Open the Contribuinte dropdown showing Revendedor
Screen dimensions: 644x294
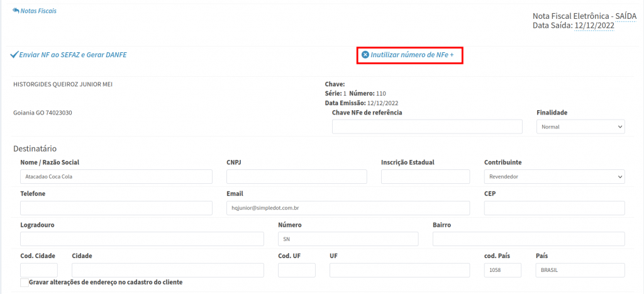point(554,176)
